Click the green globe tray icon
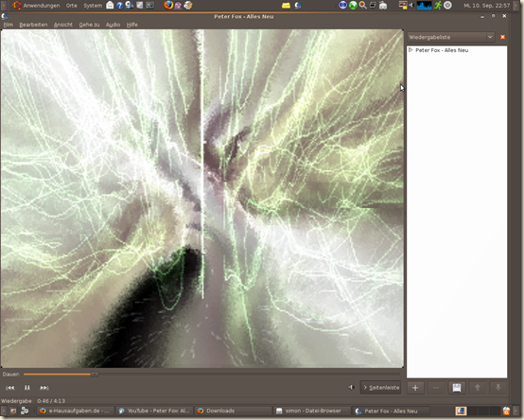This screenshot has height=420, width=524. pyautogui.click(x=353, y=5)
